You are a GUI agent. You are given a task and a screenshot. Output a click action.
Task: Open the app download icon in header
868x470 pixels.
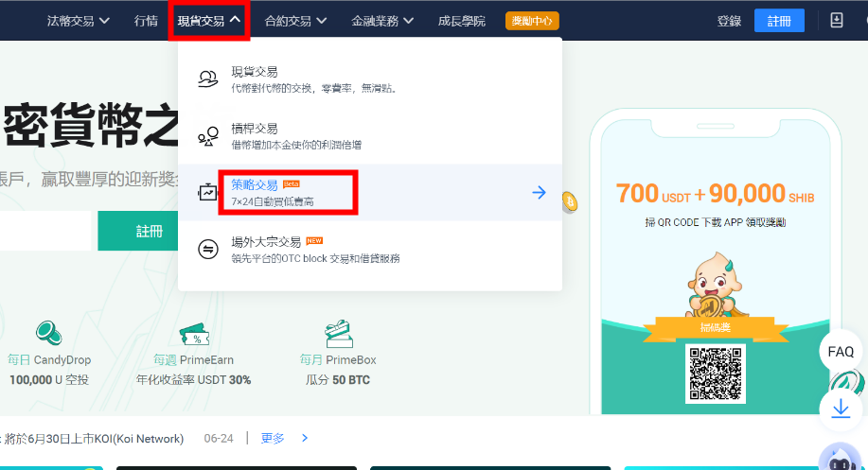[x=837, y=21]
